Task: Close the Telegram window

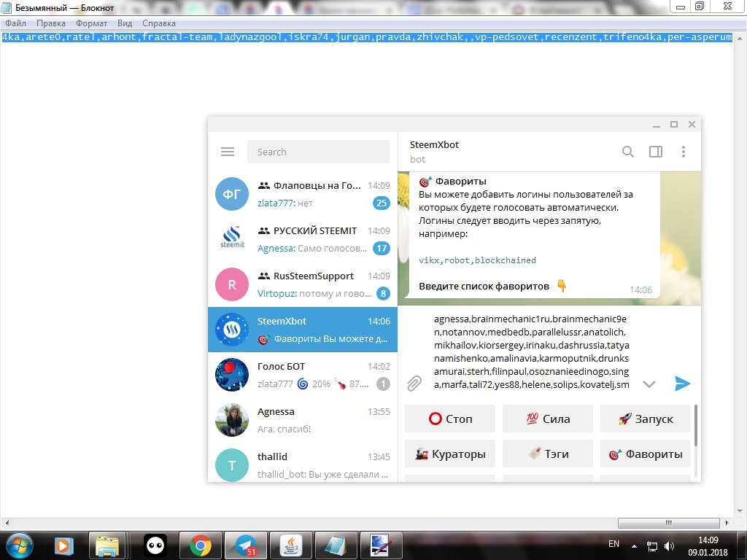Action: coord(692,124)
